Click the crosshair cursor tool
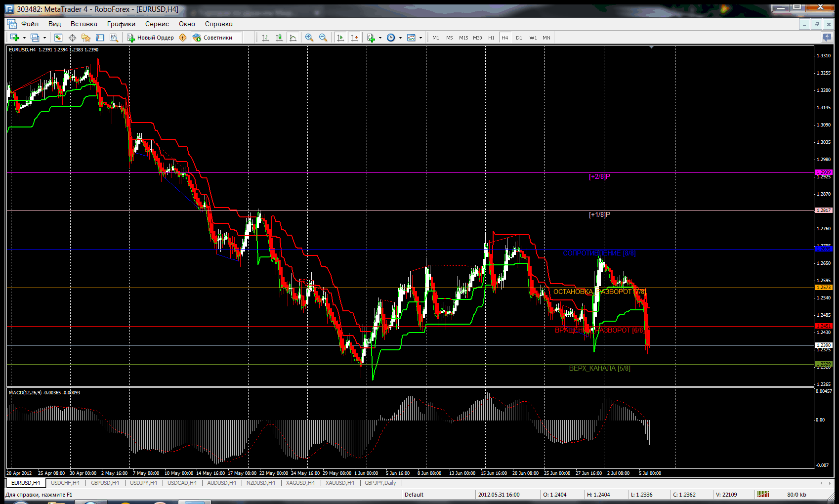Image resolution: width=839 pixels, height=504 pixels. click(x=72, y=38)
